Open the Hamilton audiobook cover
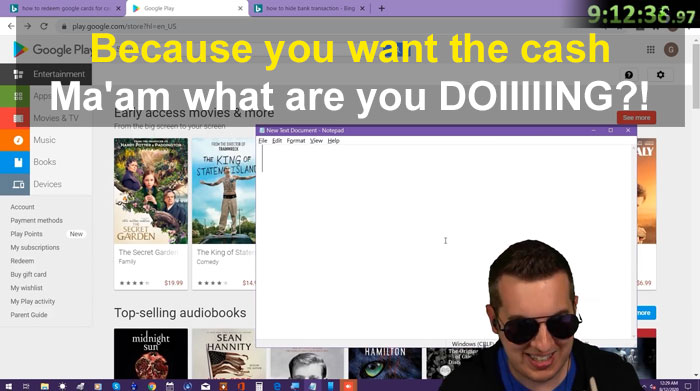 (x=385, y=363)
